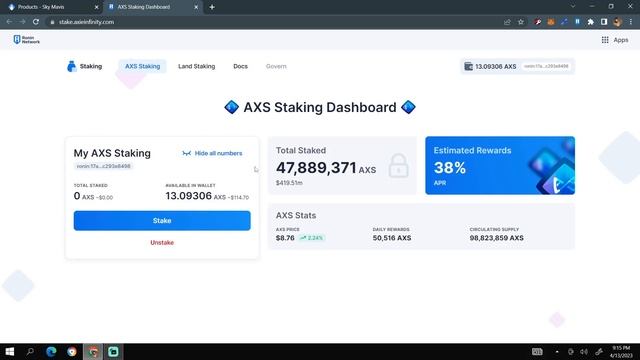Open the Docs tab
Viewport: 640px width, 360px height.
pyautogui.click(x=240, y=66)
